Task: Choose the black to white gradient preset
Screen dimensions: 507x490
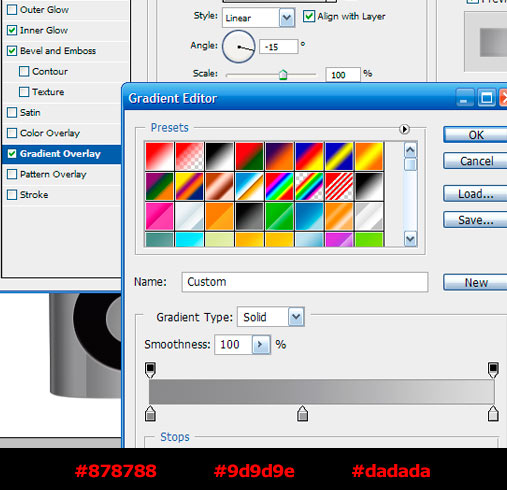Action: point(219,156)
